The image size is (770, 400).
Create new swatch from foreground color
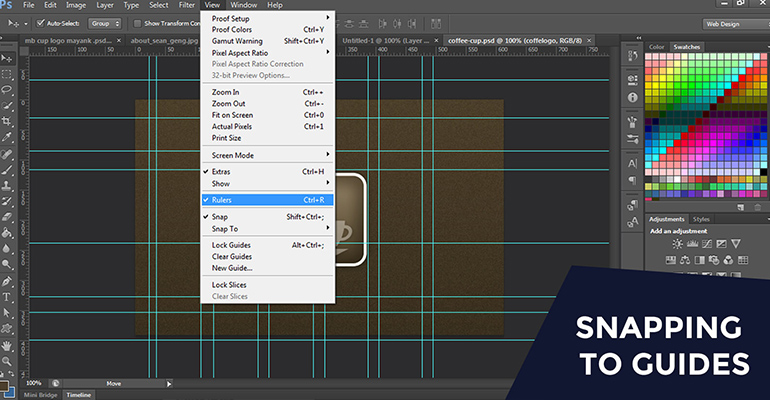[x=741, y=208]
